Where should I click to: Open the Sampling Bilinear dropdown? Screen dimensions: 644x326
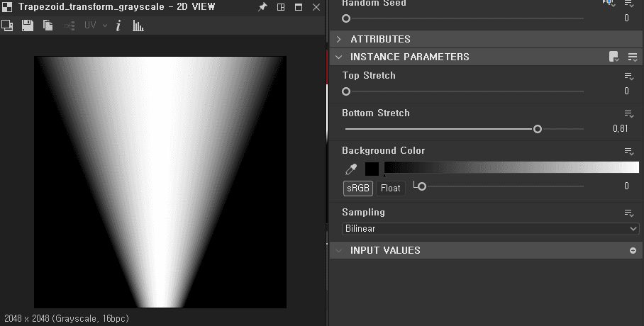tap(491, 229)
